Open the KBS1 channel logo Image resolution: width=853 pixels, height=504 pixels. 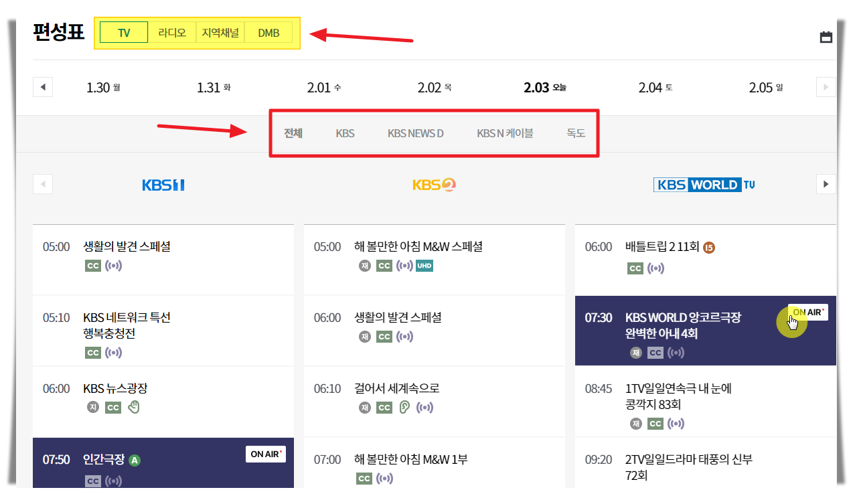163,185
